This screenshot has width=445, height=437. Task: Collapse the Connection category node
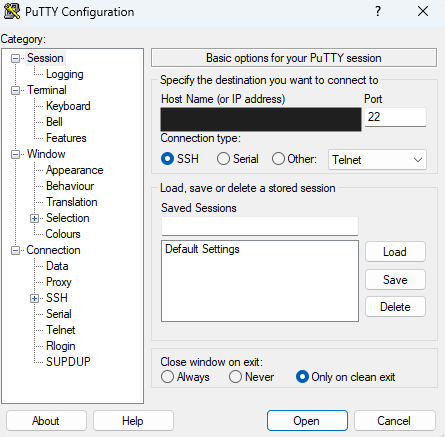click(15, 250)
